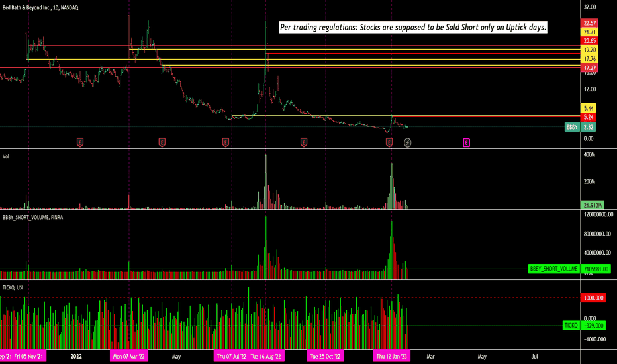Viewport: 617px width, 364px height.
Task: Click the earnings marker above Thu 07 Jul '22
Action: pyautogui.click(x=226, y=142)
